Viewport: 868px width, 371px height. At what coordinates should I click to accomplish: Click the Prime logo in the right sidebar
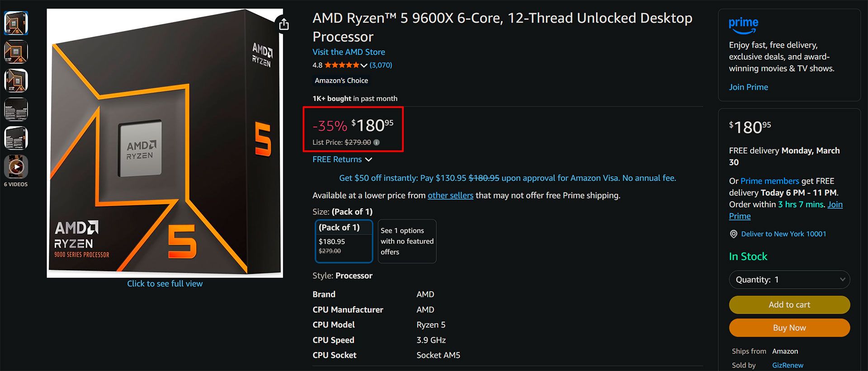(743, 24)
